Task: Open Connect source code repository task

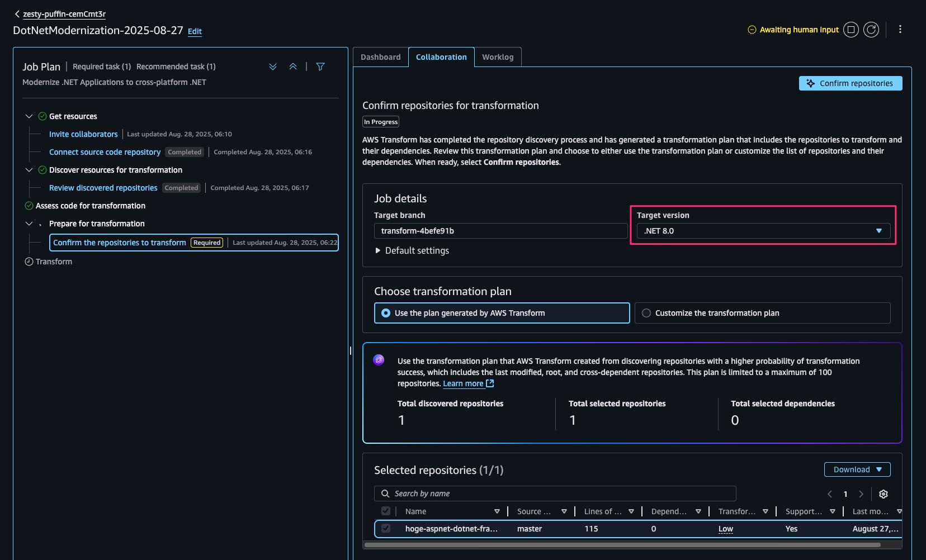Action: (x=105, y=152)
